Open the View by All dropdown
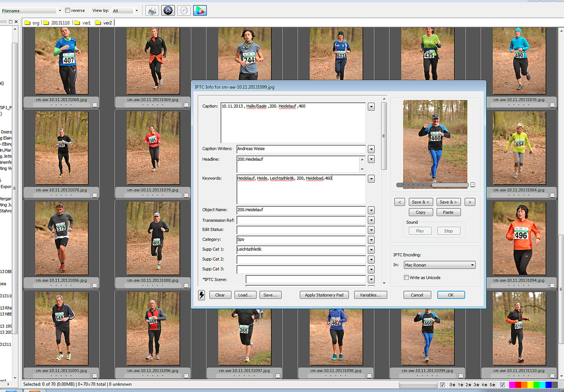This screenshot has width=564, height=392. 126,10
